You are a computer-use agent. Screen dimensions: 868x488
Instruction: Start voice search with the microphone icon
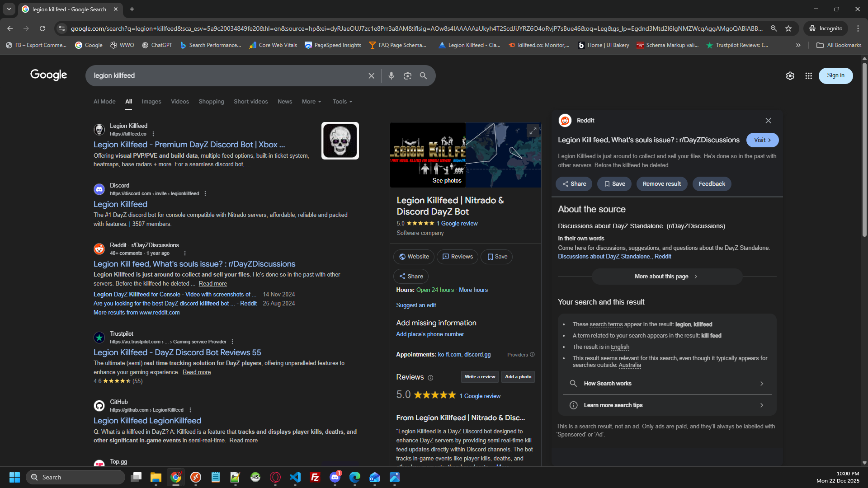[x=392, y=76]
